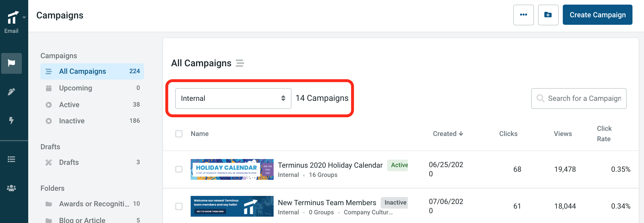644x223 pixels.
Task: Toggle the select-all checkbox in the Name header
Action: 179,134
